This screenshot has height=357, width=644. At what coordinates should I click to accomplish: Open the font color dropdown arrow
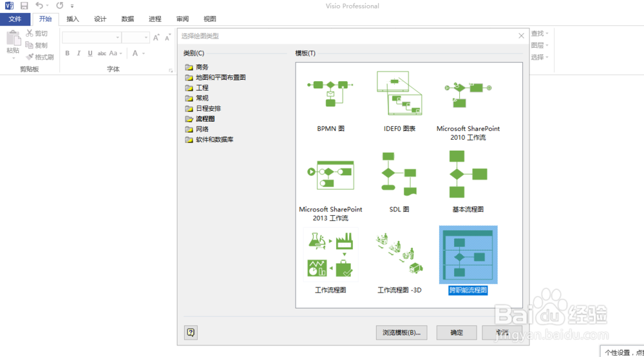[144, 53]
